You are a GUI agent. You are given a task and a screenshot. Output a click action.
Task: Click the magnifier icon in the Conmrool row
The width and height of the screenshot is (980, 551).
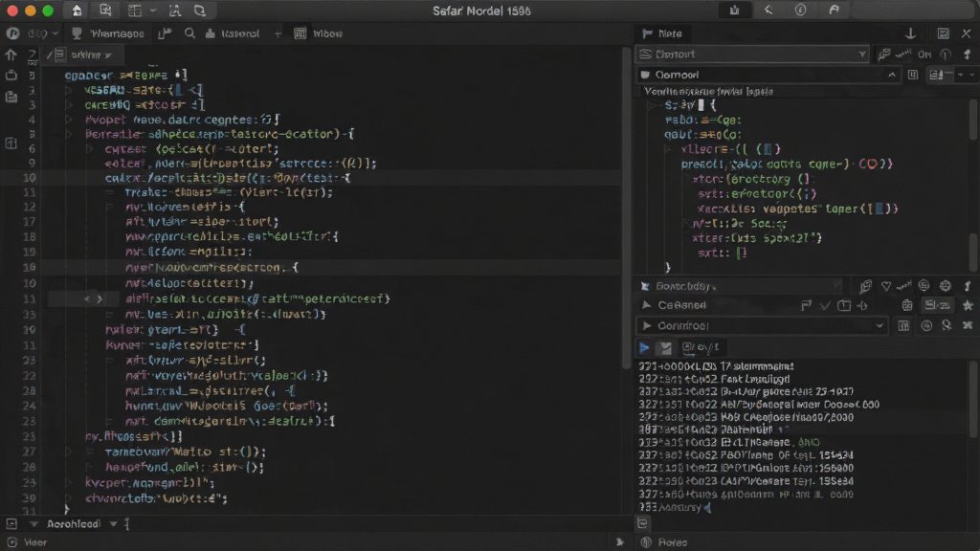[x=947, y=325]
